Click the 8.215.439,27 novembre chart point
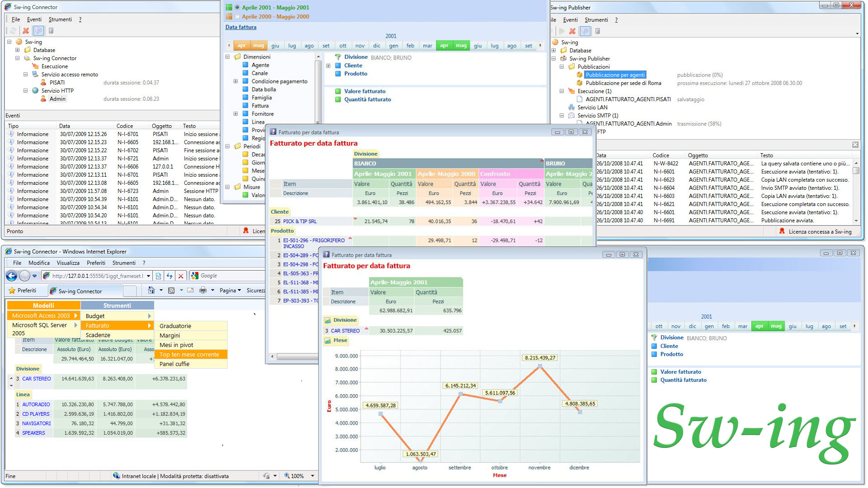Screen dimensions: 868x488 pos(540,366)
